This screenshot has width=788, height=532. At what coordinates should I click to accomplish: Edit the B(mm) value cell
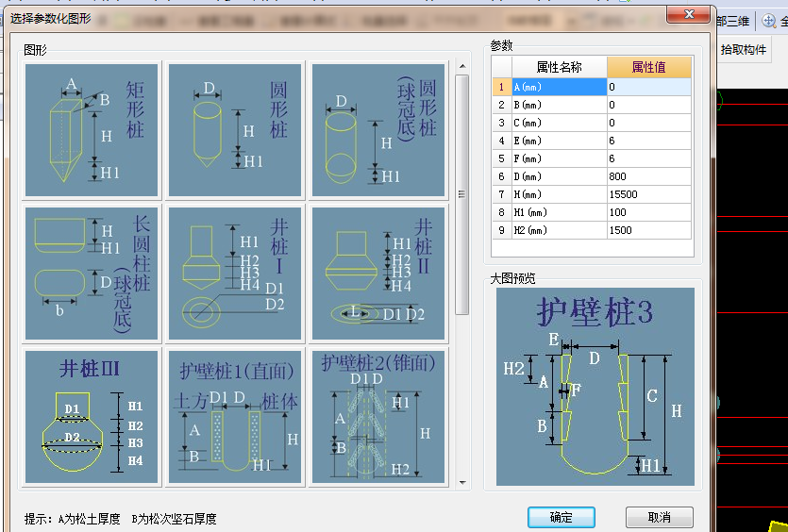point(648,105)
